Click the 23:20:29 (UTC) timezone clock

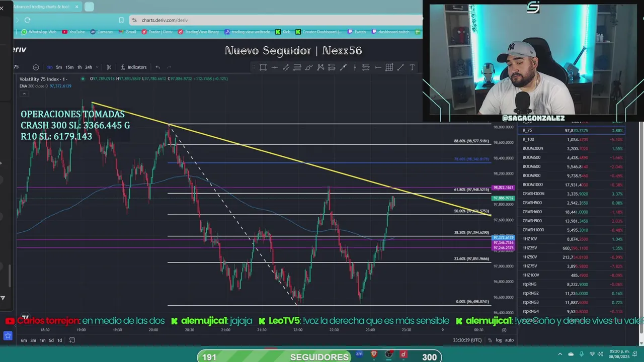(x=467, y=340)
